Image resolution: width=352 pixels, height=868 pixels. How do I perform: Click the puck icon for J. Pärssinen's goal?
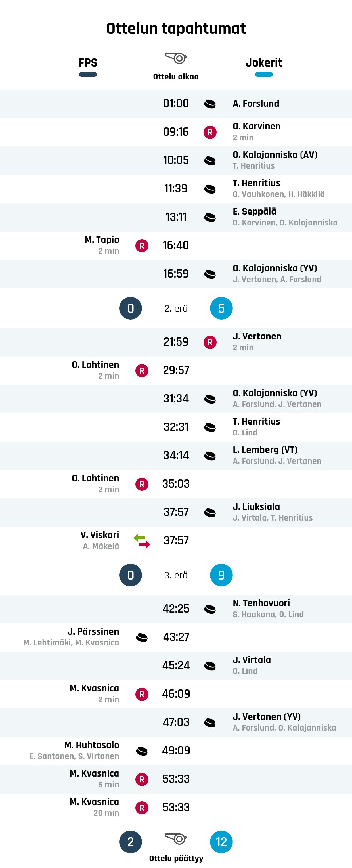pos(142,637)
